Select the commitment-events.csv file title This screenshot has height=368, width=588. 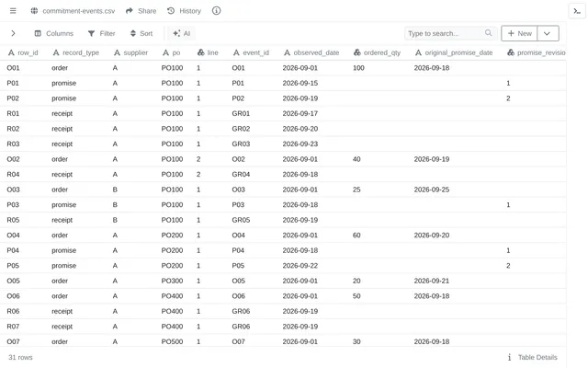pyautogui.click(x=79, y=11)
